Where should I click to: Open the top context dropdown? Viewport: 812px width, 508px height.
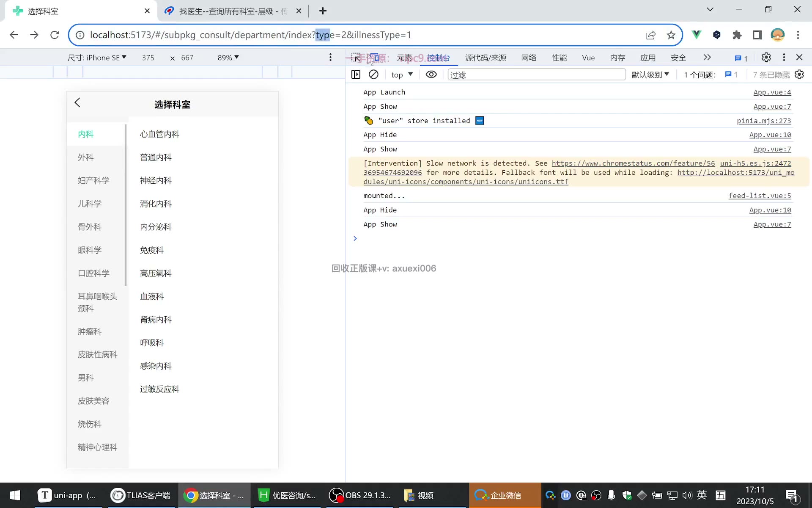pos(402,75)
